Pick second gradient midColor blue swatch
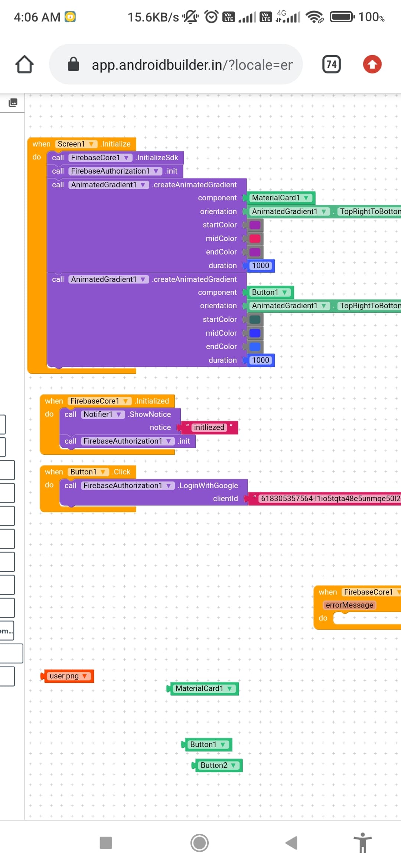 pos(255,333)
